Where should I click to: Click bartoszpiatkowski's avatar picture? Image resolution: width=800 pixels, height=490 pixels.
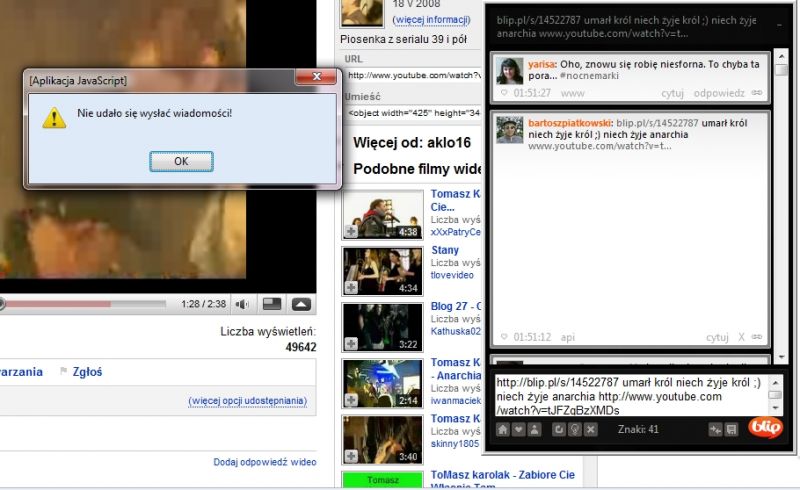pos(510,130)
